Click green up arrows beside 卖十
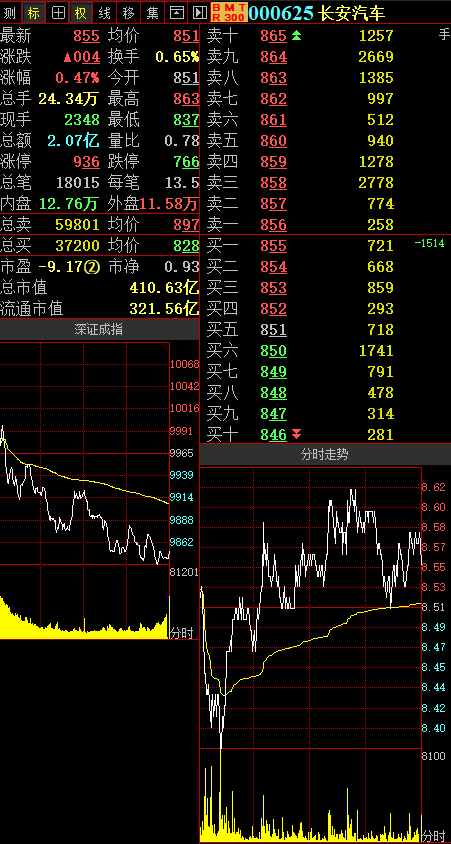The height and width of the screenshot is (844, 451). click(297, 36)
